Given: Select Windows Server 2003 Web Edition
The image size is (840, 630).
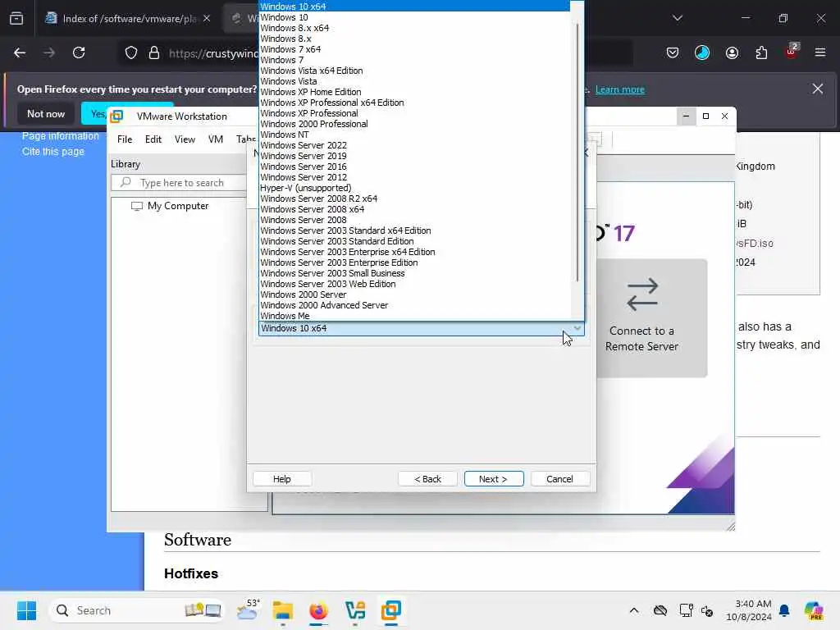Looking at the screenshot, I should [414, 284].
